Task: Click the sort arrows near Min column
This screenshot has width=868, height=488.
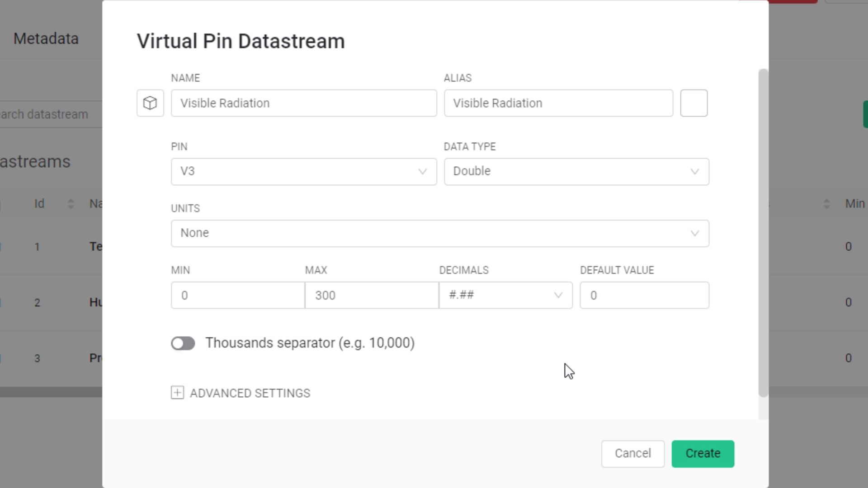Action: 826,204
